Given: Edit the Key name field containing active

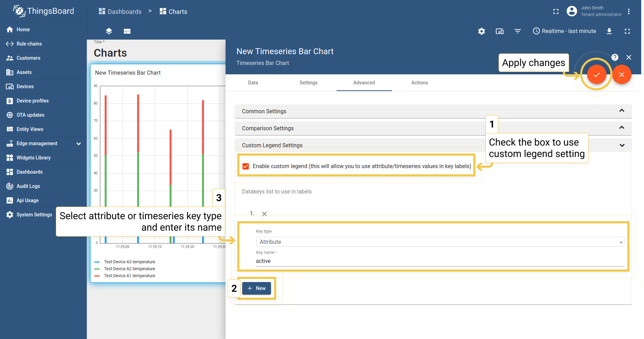Looking at the screenshot, I should pos(382,261).
